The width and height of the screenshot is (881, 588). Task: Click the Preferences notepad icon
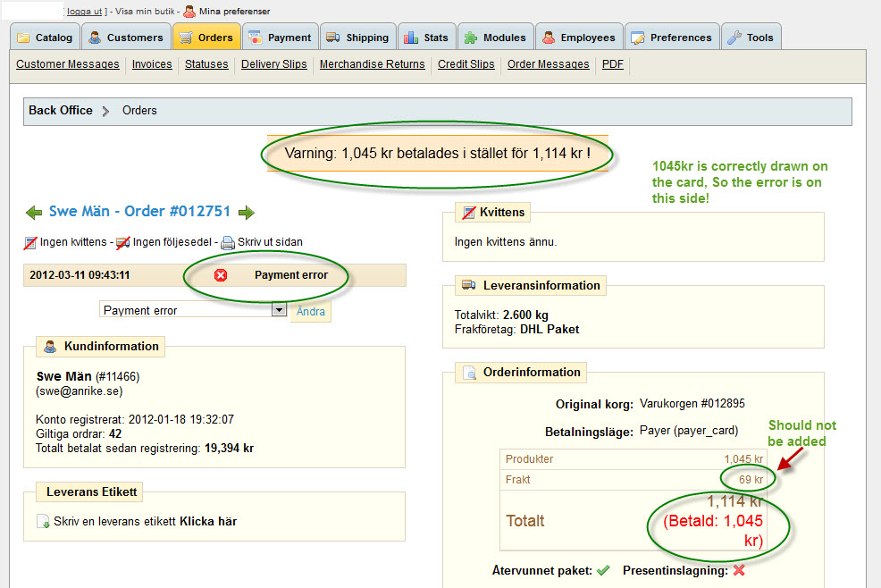[x=638, y=38]
